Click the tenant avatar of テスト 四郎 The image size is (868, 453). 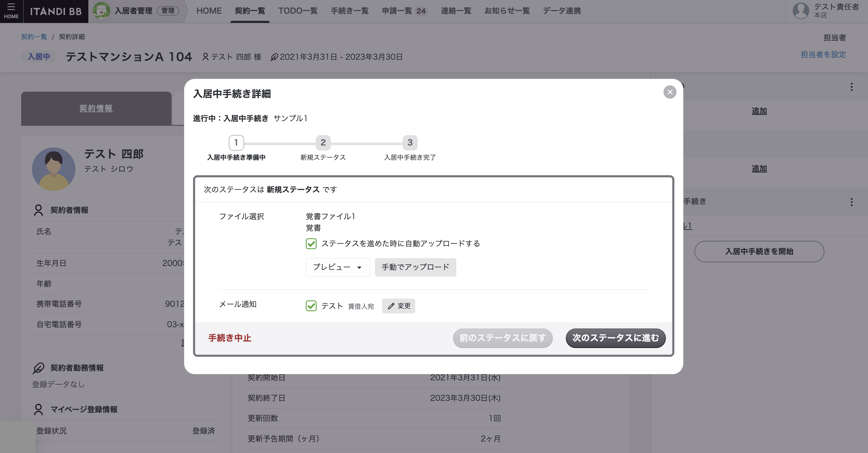click(x=54, y=169)
